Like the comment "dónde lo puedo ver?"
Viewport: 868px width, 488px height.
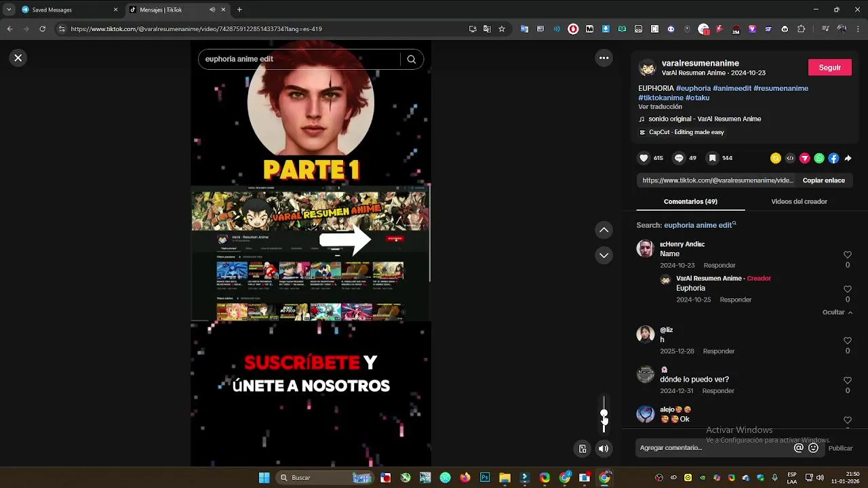coord(848,381)
